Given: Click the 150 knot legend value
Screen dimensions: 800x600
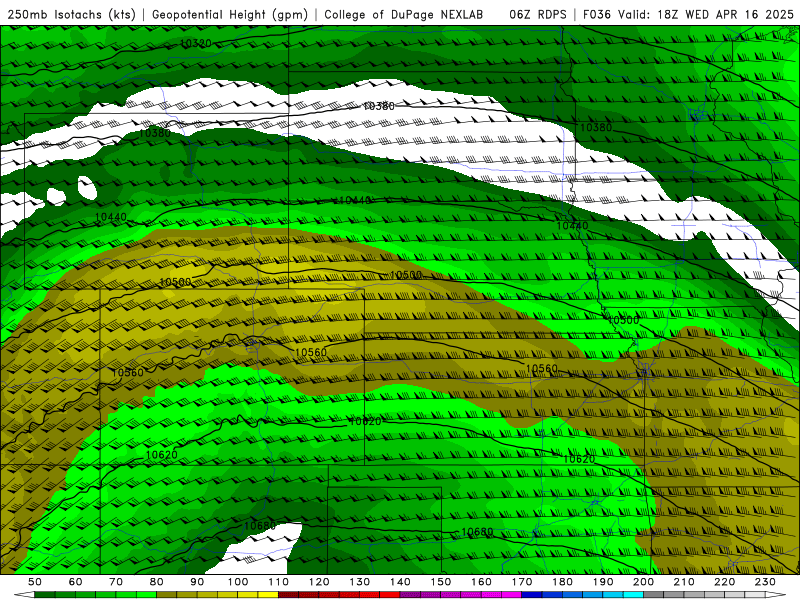Looking at the screenshot, I should [441, 582].
